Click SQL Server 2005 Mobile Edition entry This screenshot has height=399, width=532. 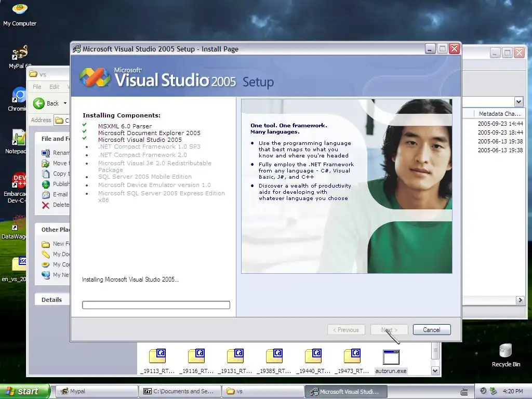pos(145,177)
